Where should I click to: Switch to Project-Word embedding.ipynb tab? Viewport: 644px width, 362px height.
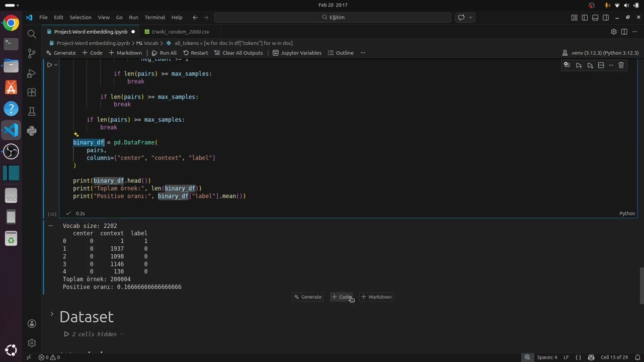click(x=91, y=32)
